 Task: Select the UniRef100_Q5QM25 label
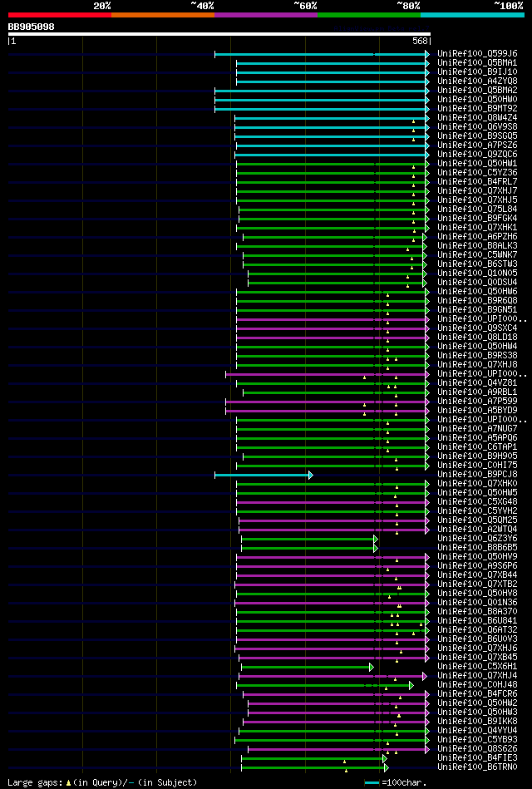click(478, 520)
